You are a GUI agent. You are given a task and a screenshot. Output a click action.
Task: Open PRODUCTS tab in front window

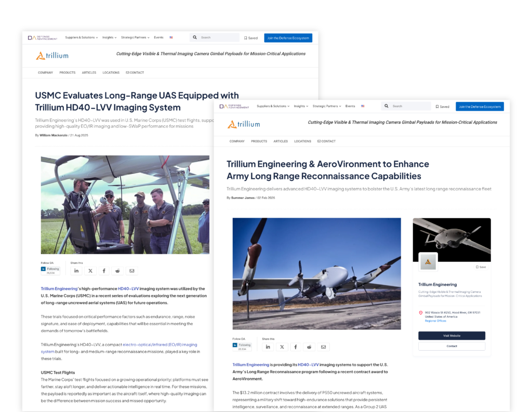coord(259,141)
